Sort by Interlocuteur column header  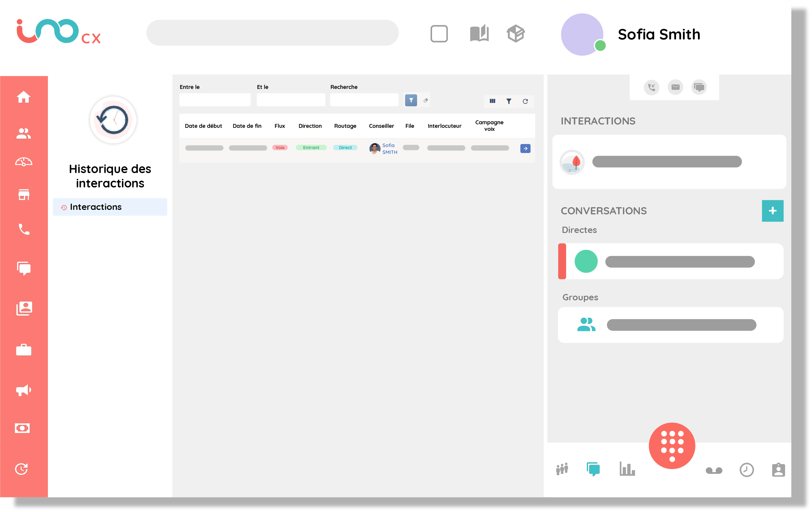point(444,126)
